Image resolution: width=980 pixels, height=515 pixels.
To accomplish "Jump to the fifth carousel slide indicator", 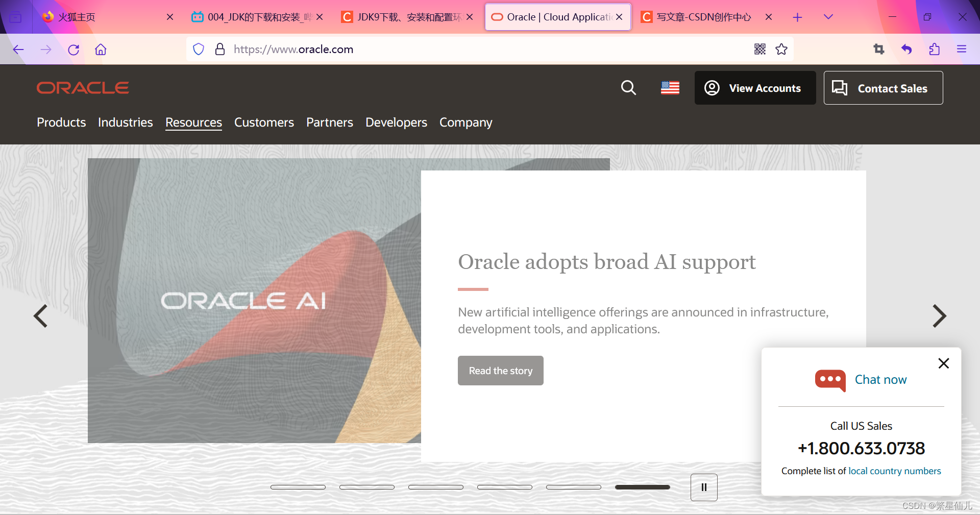I will [x=574, y=487].
